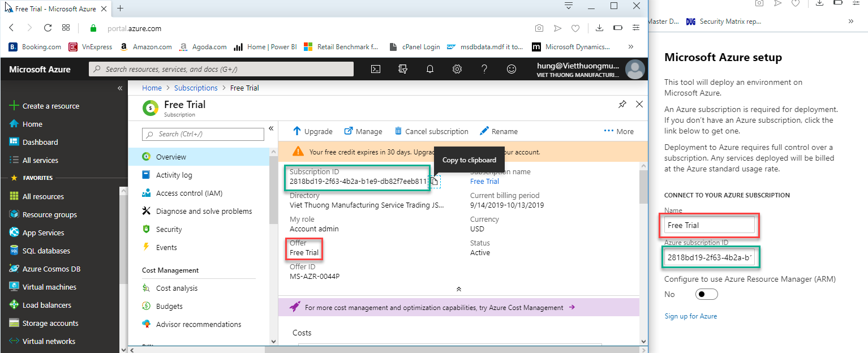Open Booking.com bookmark

point(35,47)
